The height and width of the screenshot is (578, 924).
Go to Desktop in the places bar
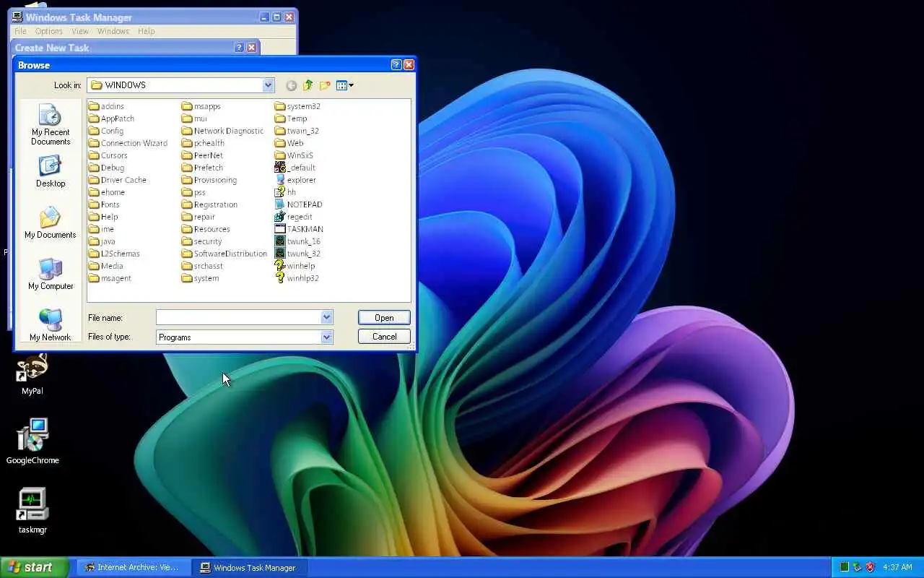coord(51,171)
